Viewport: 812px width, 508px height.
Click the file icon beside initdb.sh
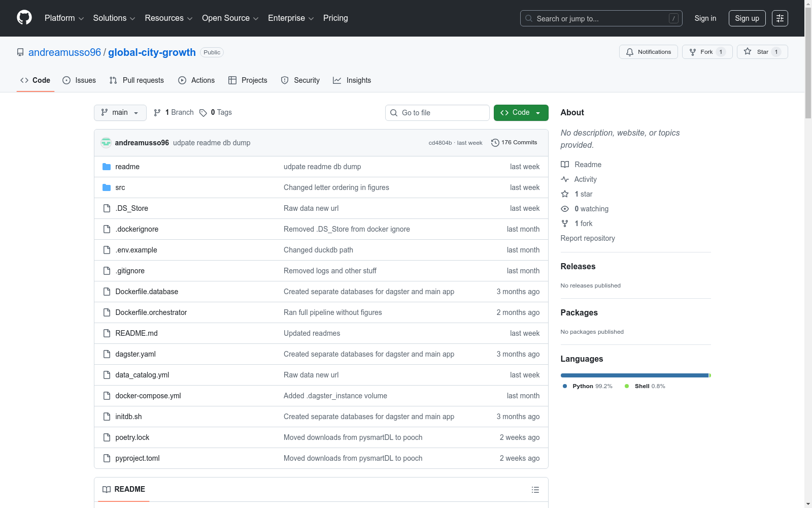coord(107,417)
